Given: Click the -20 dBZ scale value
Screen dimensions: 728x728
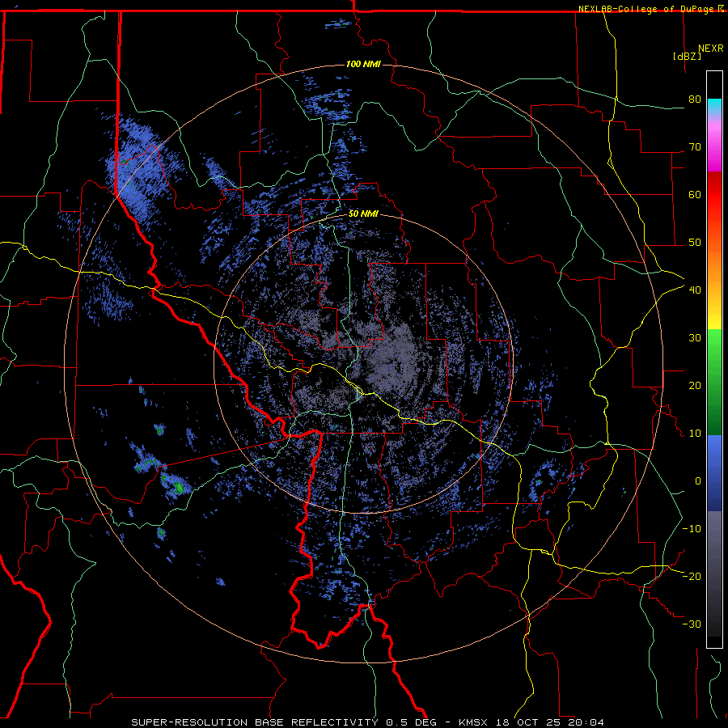Looking at the screenshot, I should coord(692,577).
